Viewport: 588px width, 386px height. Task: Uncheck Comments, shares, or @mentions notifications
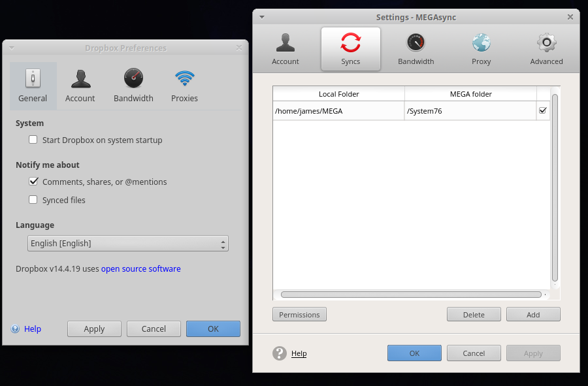(33, 182)
